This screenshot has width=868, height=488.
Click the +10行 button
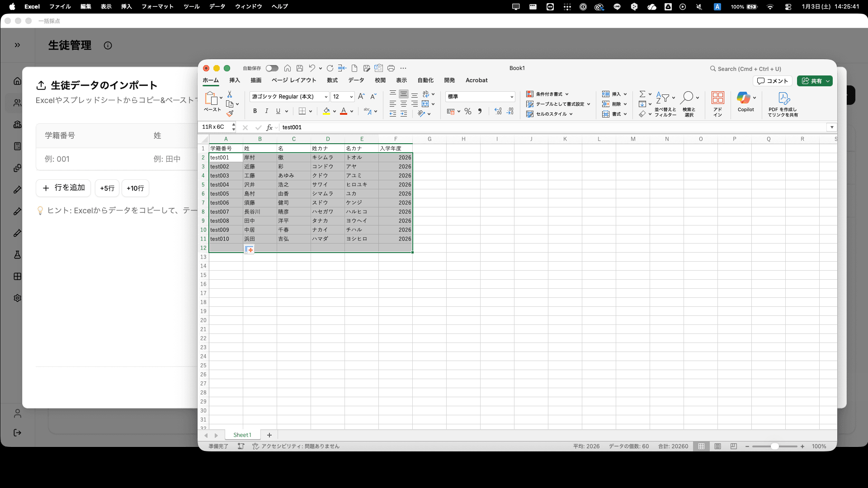click(135, 188)
